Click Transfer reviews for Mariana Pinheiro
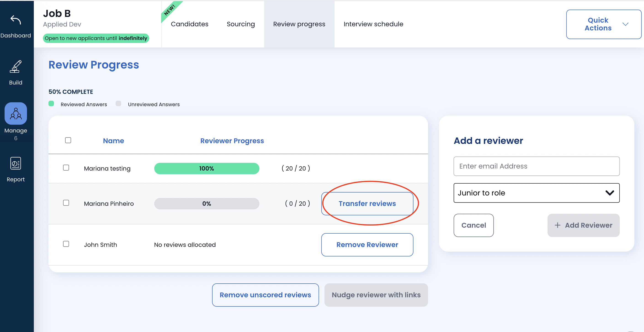Screen dimensions: 644x332 367,204
